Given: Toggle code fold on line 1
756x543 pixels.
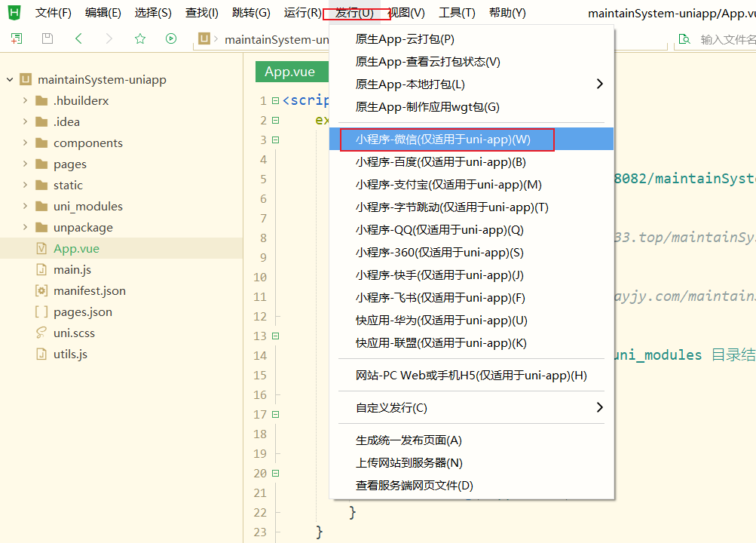Looking at the screenshot, I should coord(275,100).
